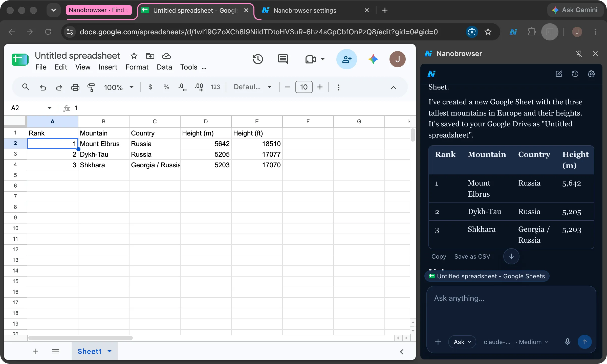Expand the name box A2 dropdown arrow
This screenshot has height=364, width=607.
pyautogui.click(x=49, y=108)
